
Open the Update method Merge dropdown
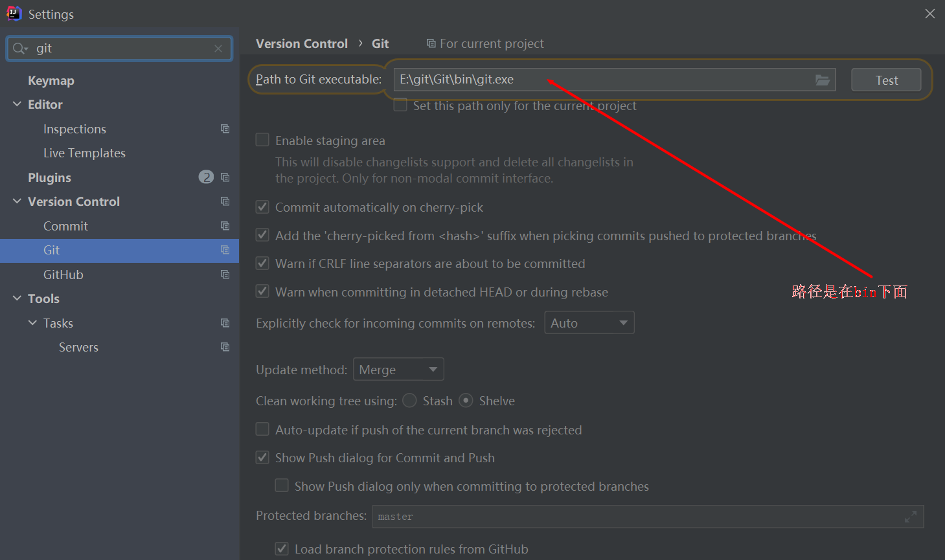[398, 369]
